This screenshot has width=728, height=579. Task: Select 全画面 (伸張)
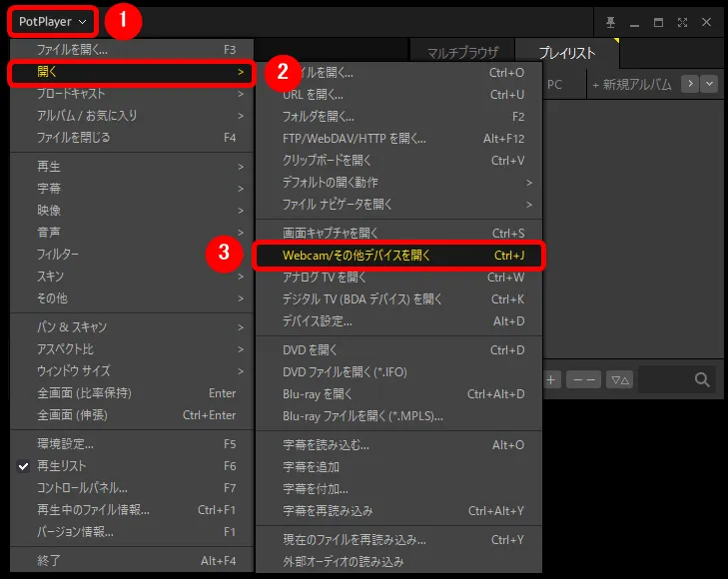132,414
